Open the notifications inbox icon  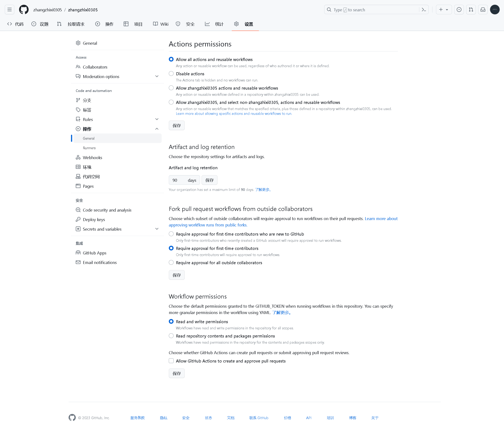click(483, 10)
